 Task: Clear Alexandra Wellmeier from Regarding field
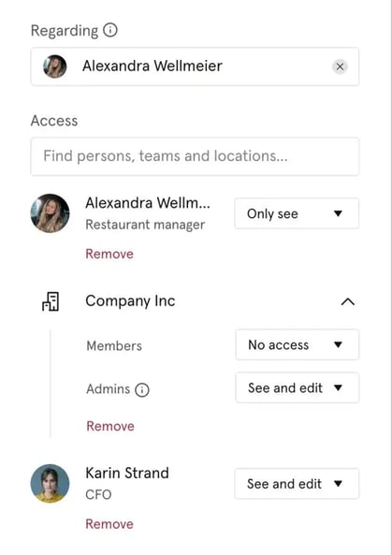340,66
